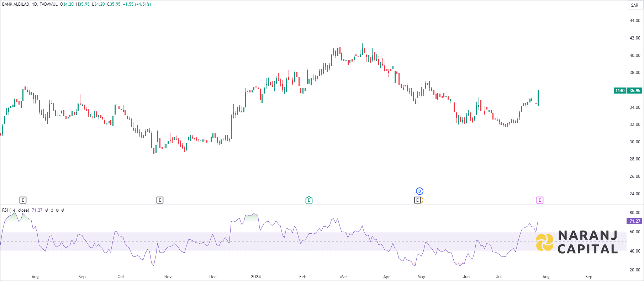Click 20.00 on the RSI scale
644x281 pixels.
tap(635, 270)
